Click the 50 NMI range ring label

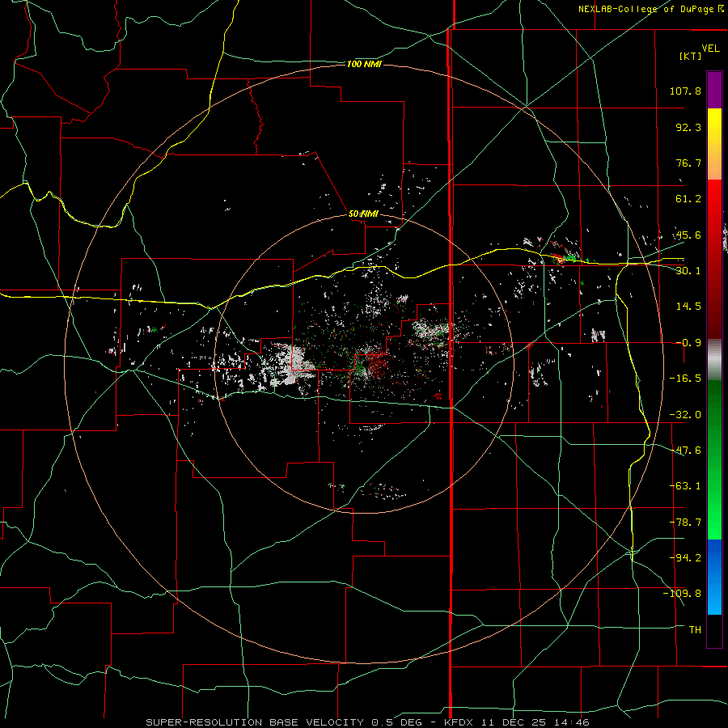pos(363,214)
